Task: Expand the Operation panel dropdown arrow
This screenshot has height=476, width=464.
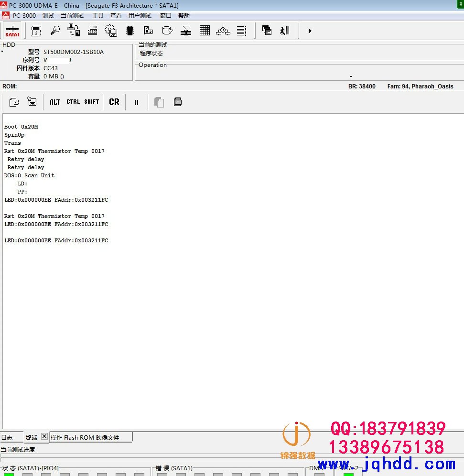Action: tap(351, 76)
